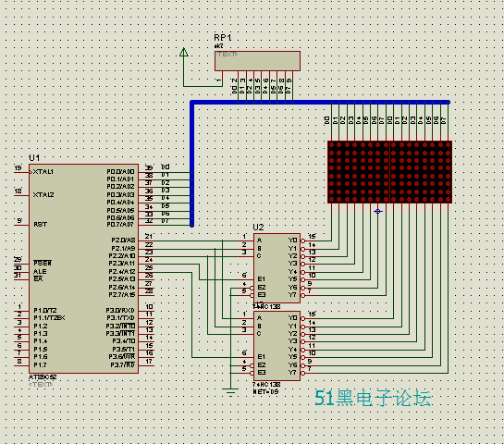Screen dimensions: 504x444
Task: Select the U1 reference label
Action: [x=34, y=158]
